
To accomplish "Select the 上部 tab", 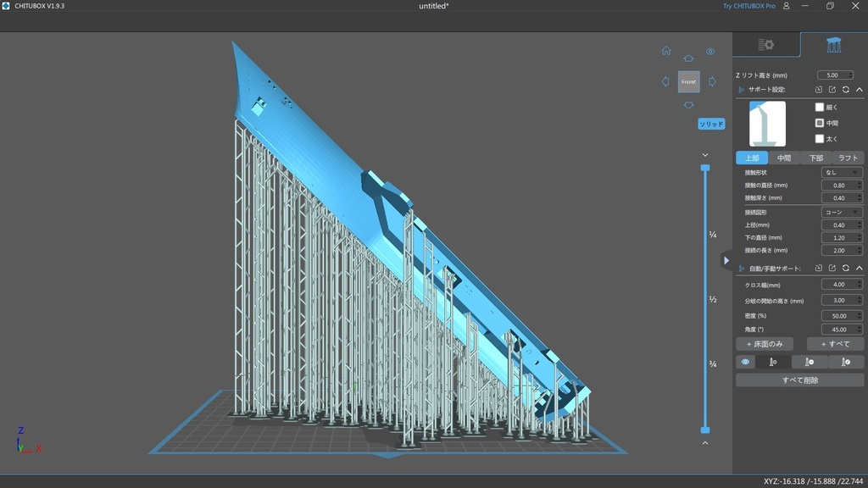I will pos(752,158).
